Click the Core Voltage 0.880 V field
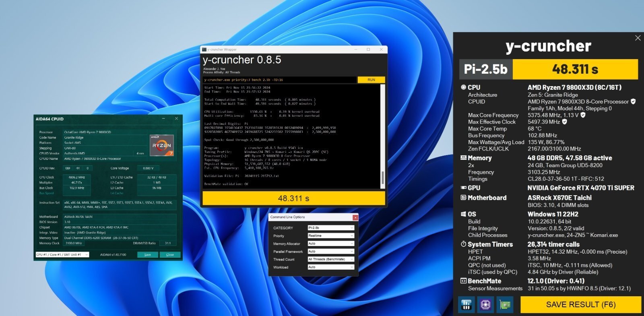 (x=148, y=168)
